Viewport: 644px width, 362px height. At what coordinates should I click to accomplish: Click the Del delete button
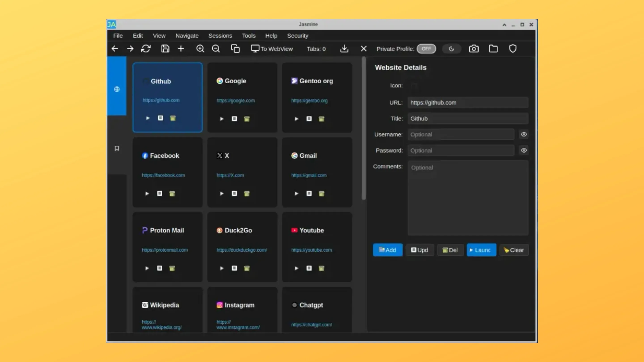(451, 250)
